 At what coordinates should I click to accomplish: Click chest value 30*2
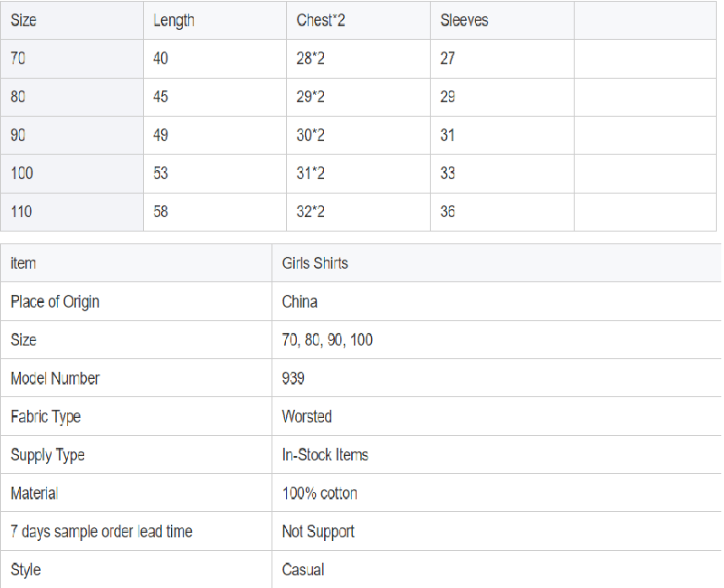tap(310, 135)
